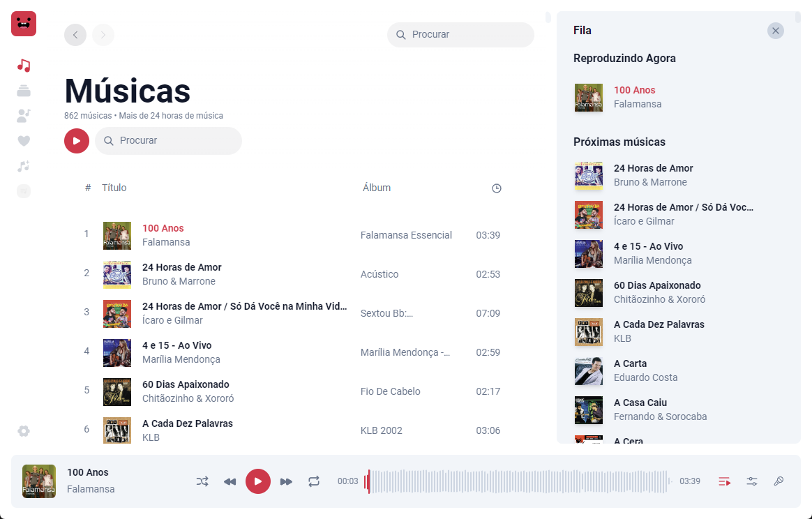
Task: Click the 07:09 duration value
Action: click(x=488, y=313)
